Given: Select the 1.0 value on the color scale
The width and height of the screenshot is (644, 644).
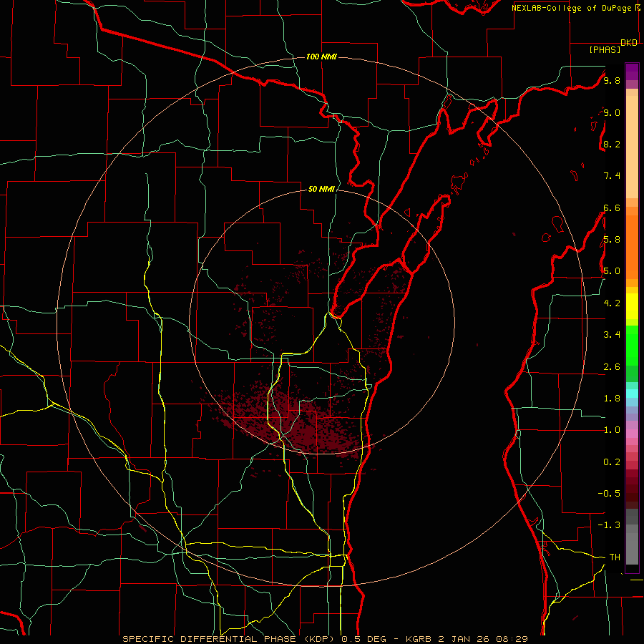Looking at the screenshot, I should [x=612, y=430].
